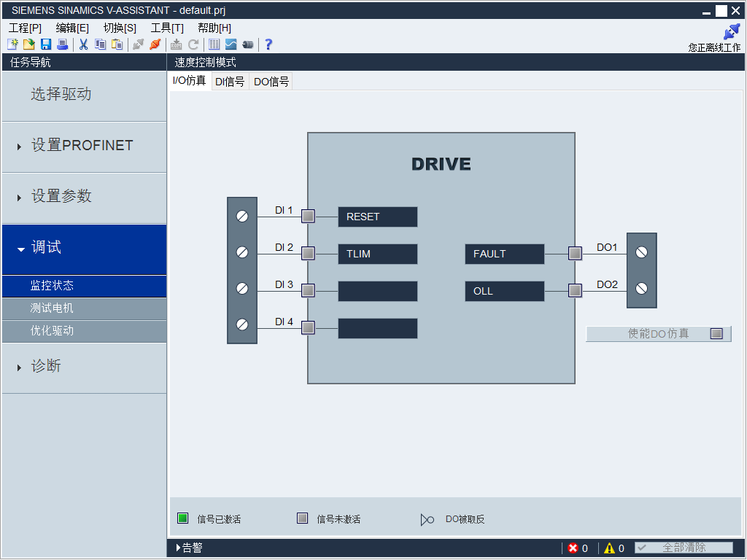Save the project with the floppy disk icon
The height and width of the screenshot is (560, 747).
[x=46, y=44]
